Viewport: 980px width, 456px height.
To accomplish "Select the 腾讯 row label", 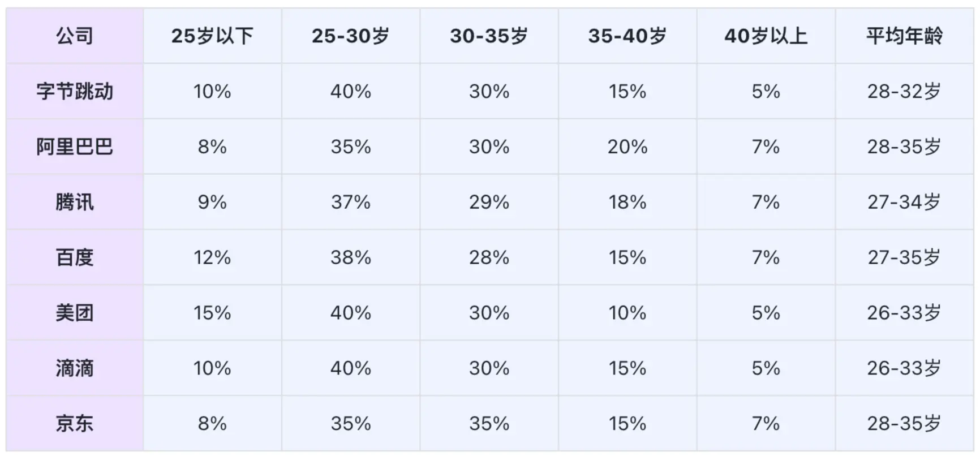I will [x=75, y=202].
